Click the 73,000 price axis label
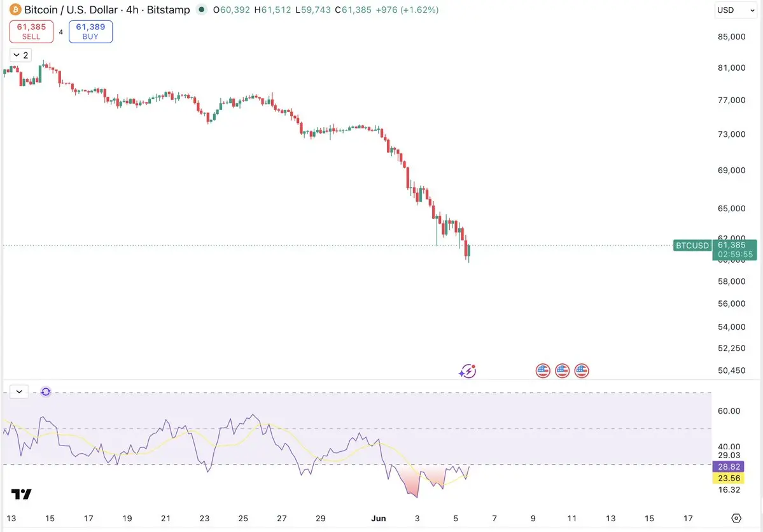763x532 pixels. coord(731,134)
